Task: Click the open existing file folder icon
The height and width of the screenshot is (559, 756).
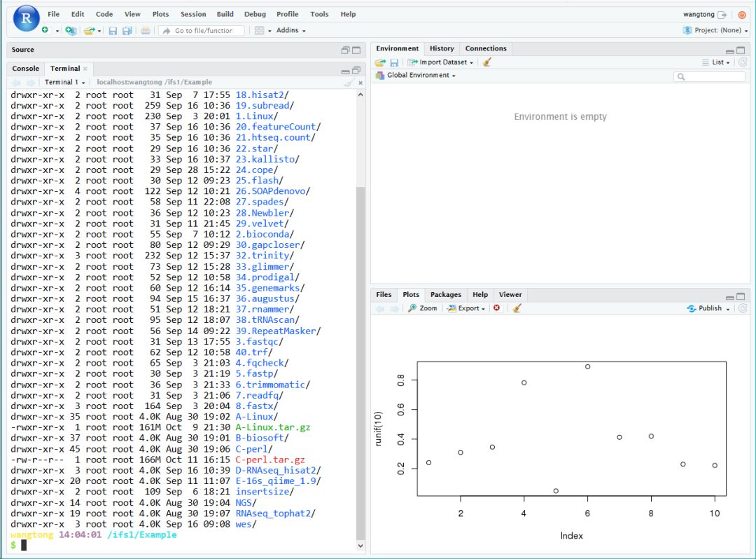Action: click(x=89, y=30)
